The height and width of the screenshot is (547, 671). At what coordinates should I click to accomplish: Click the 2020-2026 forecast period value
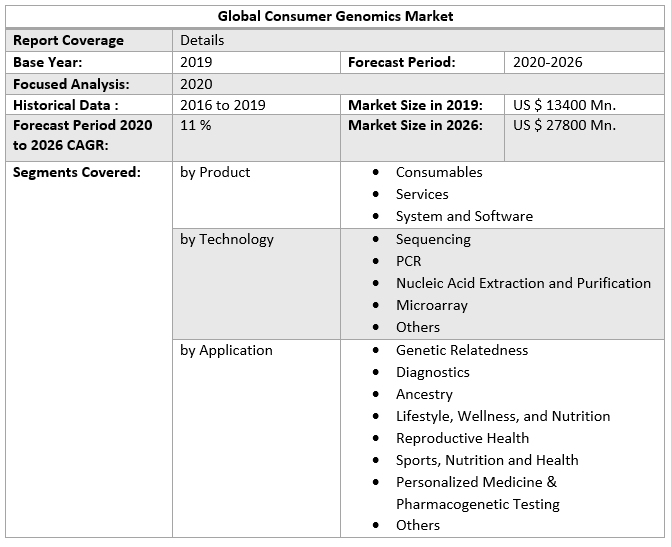(547, 62)
